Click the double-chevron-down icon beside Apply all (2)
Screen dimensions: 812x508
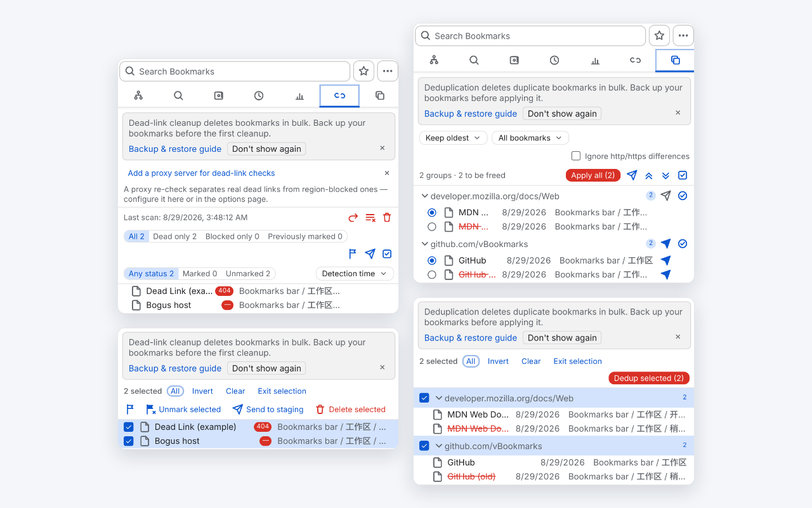pos(665,175)
